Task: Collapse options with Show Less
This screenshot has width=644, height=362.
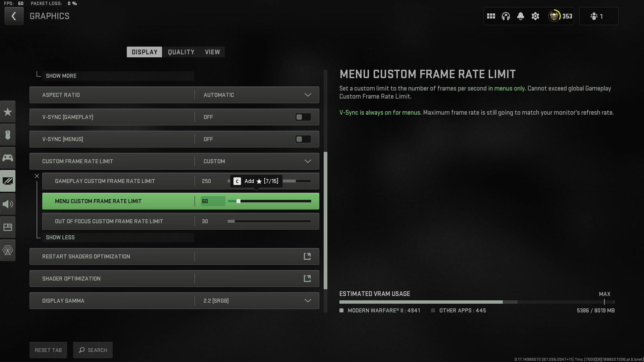Action: (x=60, y=237)
